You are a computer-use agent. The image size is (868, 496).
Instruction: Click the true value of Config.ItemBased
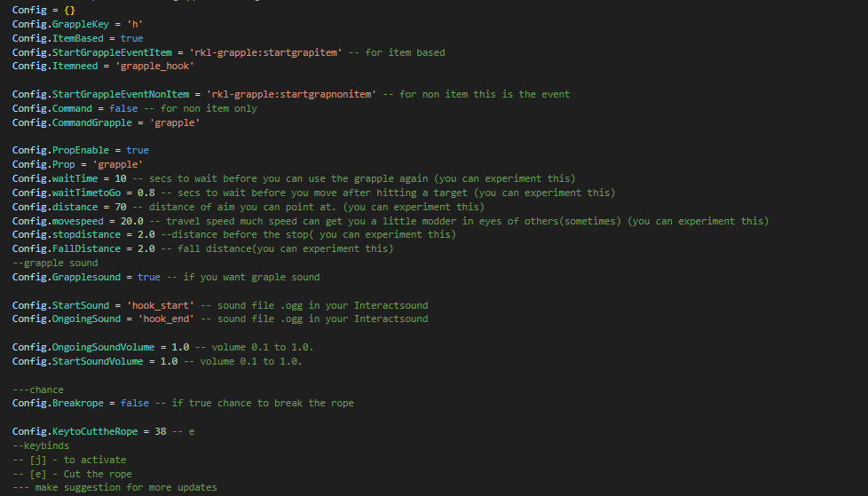pos(131,38)
